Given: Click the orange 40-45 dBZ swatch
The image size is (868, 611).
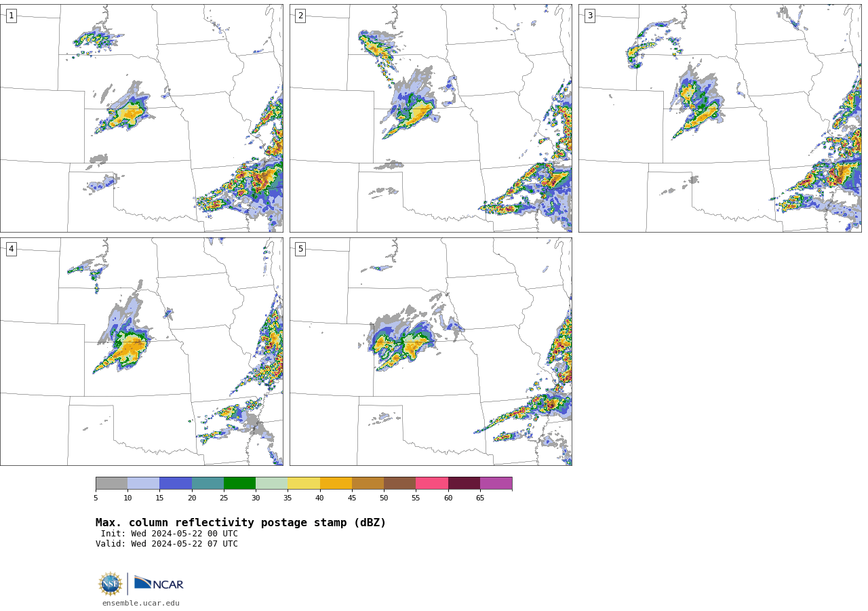Looking at the screenshot, I should (336, 483).
